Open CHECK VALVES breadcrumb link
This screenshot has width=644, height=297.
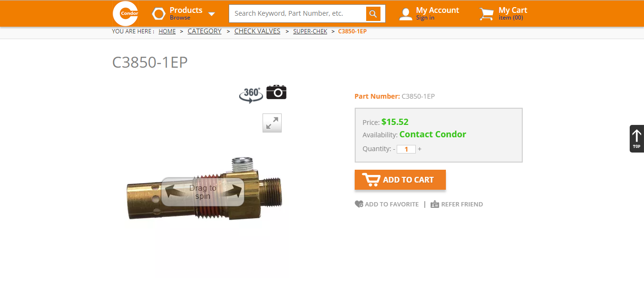pyautogui.click(x=257, y=31)
